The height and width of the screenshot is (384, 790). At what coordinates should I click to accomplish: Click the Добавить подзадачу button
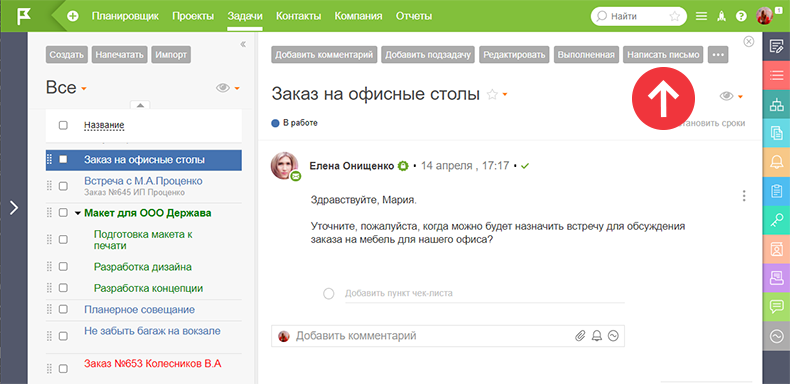tap(428, 55)
